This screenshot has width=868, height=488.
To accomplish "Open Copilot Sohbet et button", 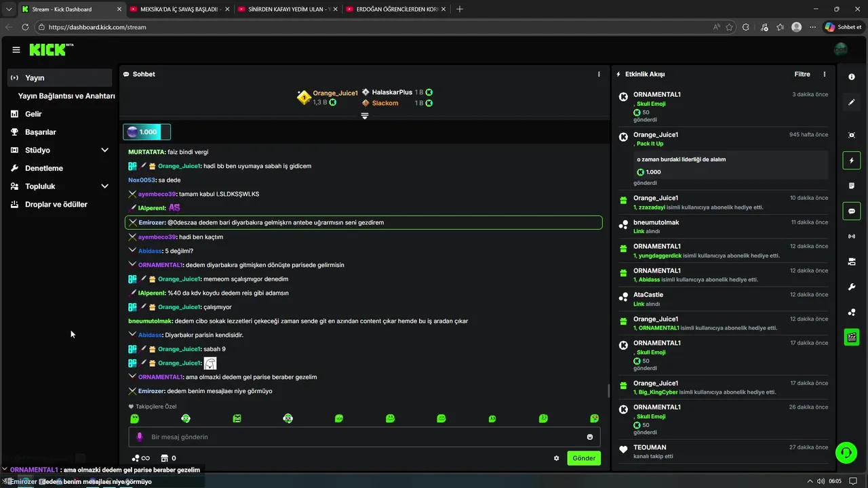I will 843,27.
